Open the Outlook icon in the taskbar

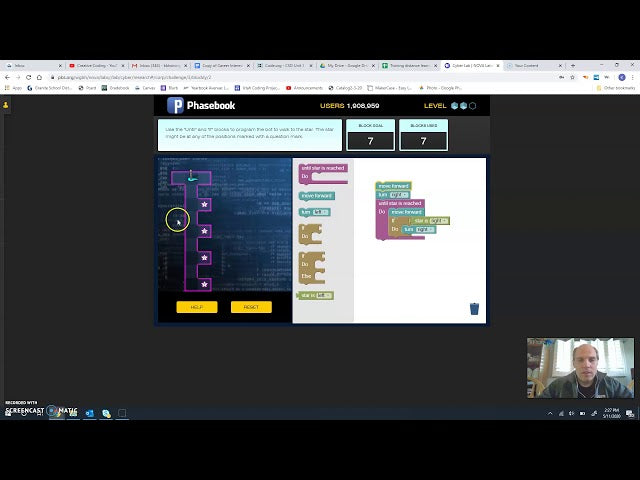[89, 413]
